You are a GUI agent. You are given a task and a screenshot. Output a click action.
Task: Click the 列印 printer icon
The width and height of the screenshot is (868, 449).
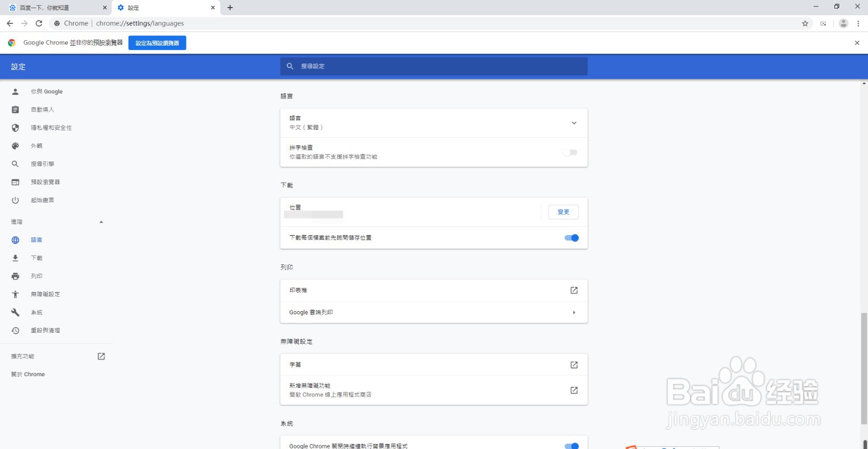(x=15, y=276)
